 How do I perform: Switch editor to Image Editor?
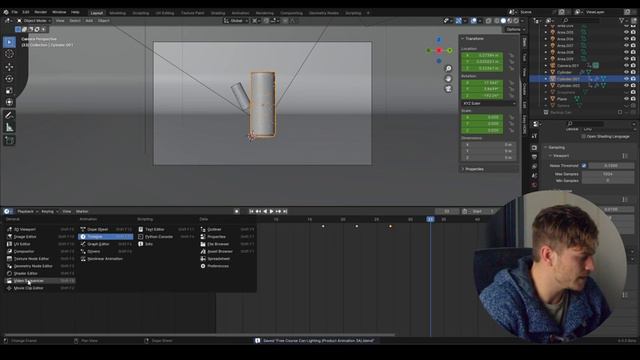[x=40, y=237]
